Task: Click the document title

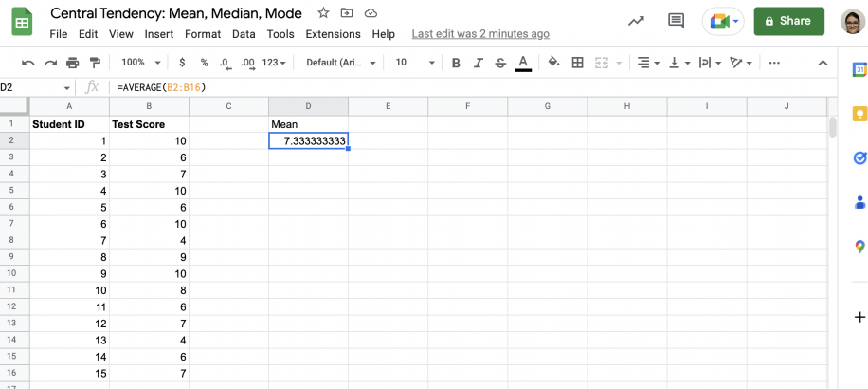Action: [x=176, y=13]
